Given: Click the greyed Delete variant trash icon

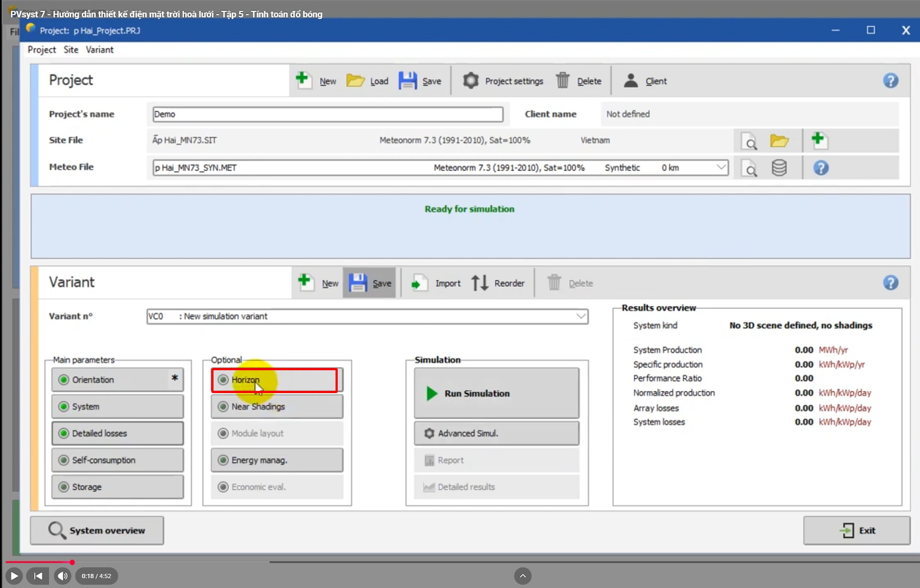Looking at the screenshot, I should pos(554,283).
